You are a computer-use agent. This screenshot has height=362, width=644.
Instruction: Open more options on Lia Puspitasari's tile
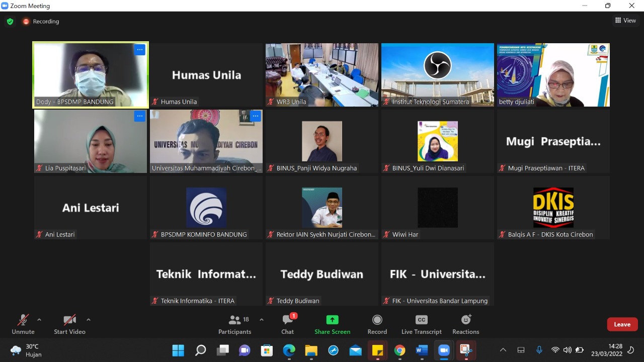[x=139, y=116]
